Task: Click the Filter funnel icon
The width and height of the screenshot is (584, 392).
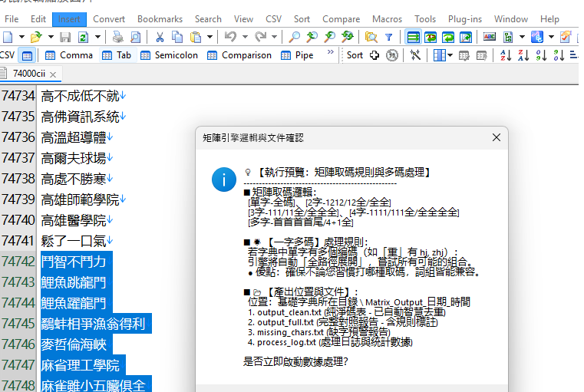Action: (388, 36)
